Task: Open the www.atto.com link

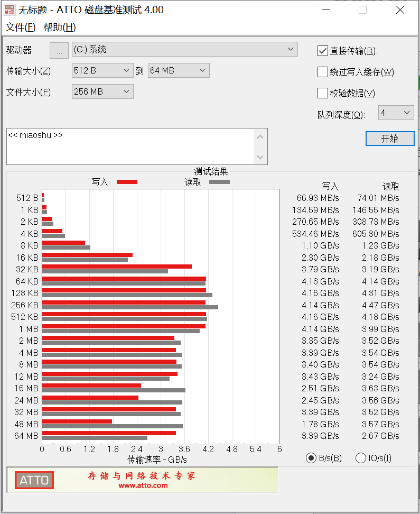Action: point(143,485)
